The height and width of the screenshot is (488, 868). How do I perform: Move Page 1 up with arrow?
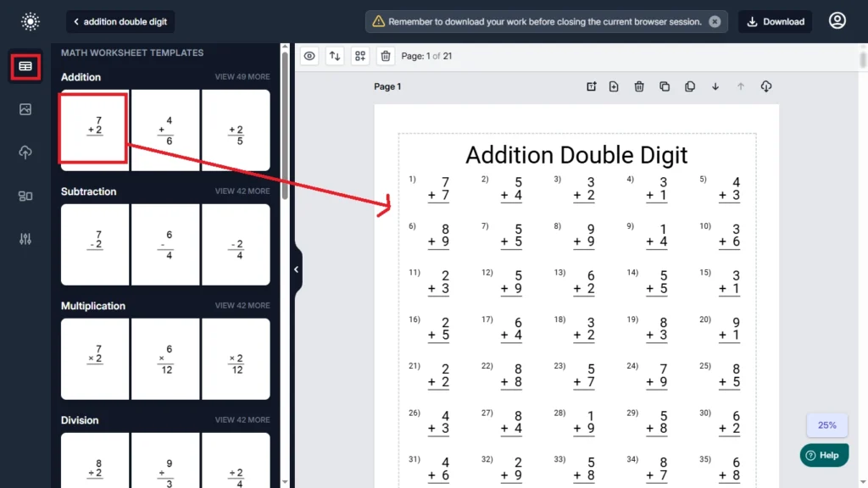(x=741, y=86)
